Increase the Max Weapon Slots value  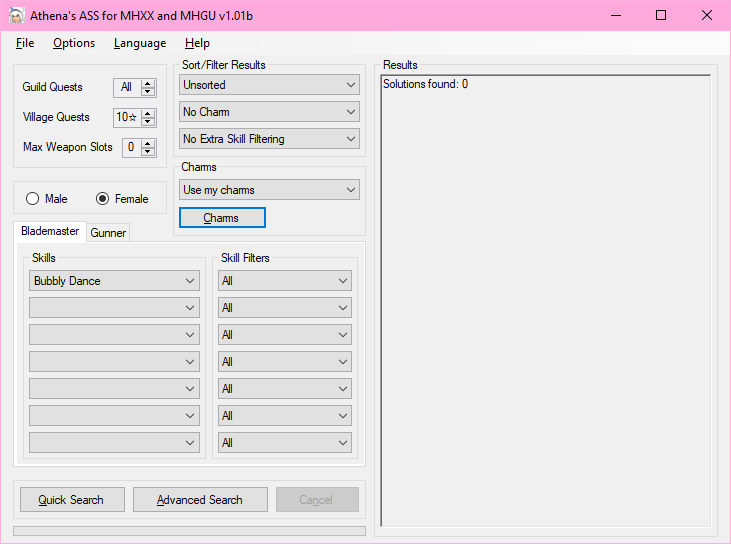point(148,144)
